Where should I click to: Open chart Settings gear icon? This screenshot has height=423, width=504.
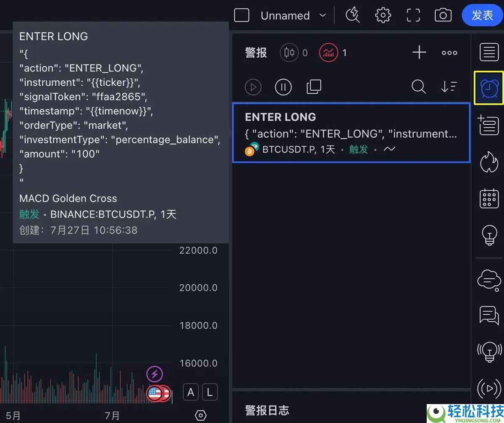[x=383, y=16]
